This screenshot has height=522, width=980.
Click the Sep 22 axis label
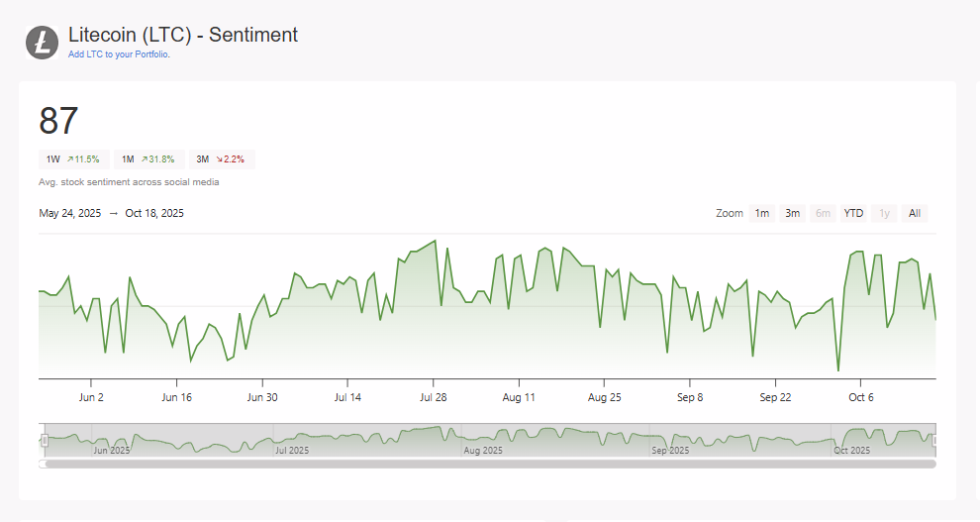pos(776,397)
